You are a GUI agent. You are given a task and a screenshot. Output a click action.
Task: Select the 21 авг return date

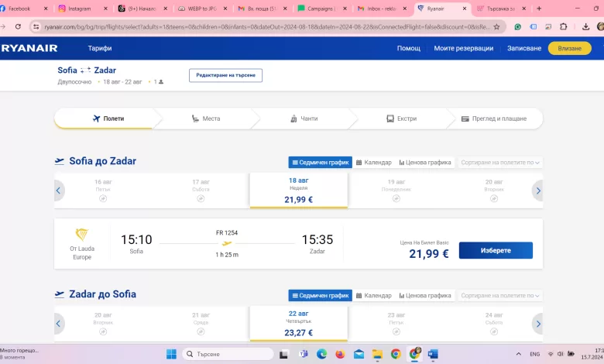tap(201, 324)
